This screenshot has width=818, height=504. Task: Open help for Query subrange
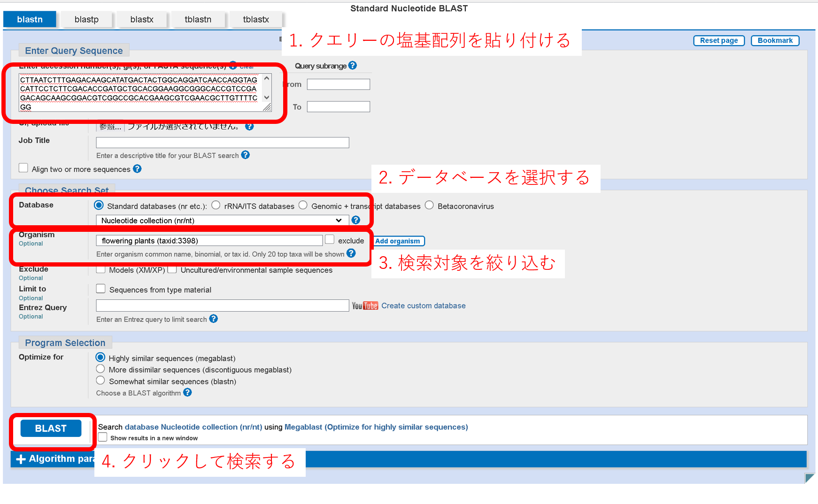[x=353, y=66]
